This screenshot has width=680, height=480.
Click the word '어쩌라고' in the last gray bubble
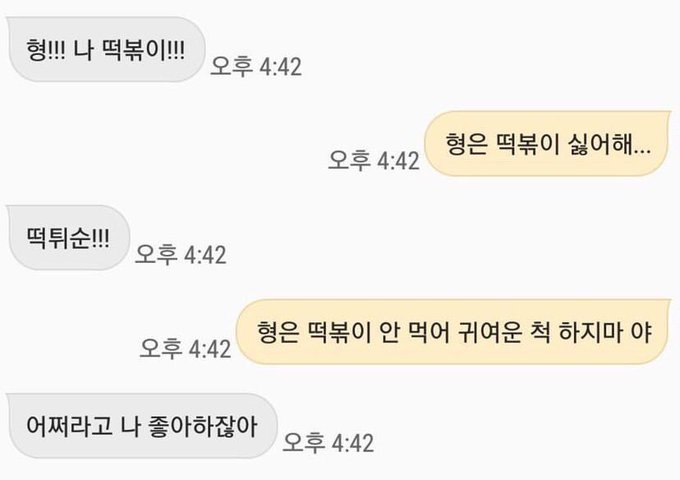coord(69,426)
